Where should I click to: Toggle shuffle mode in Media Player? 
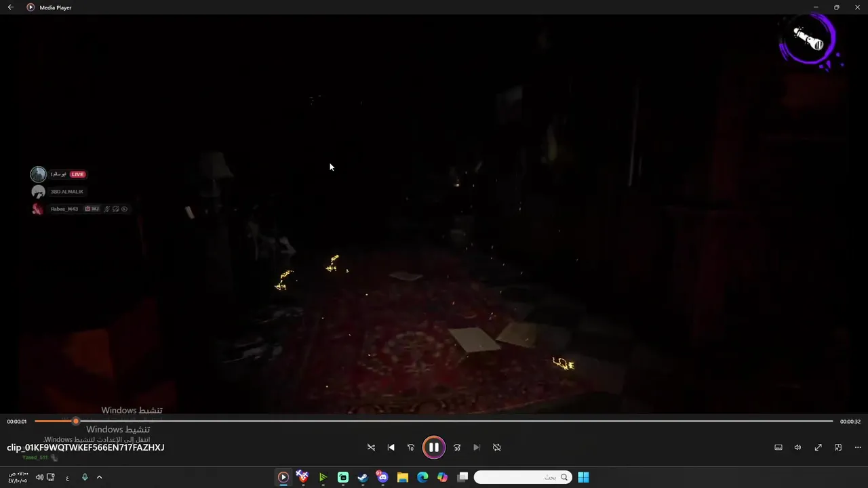click(371, 447)
